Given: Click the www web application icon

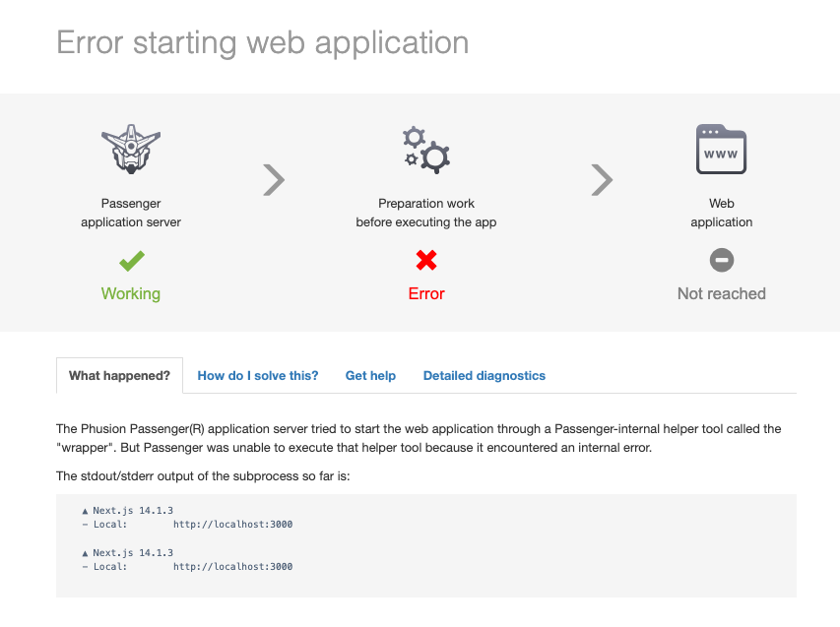Looking at the screenshot, I should [721, 150].
